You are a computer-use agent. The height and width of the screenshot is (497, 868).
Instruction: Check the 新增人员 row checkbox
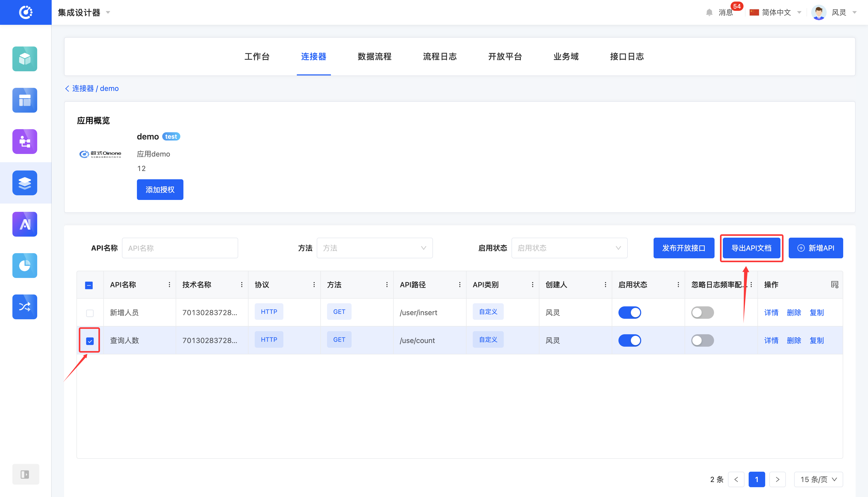[x=90, y=313]
